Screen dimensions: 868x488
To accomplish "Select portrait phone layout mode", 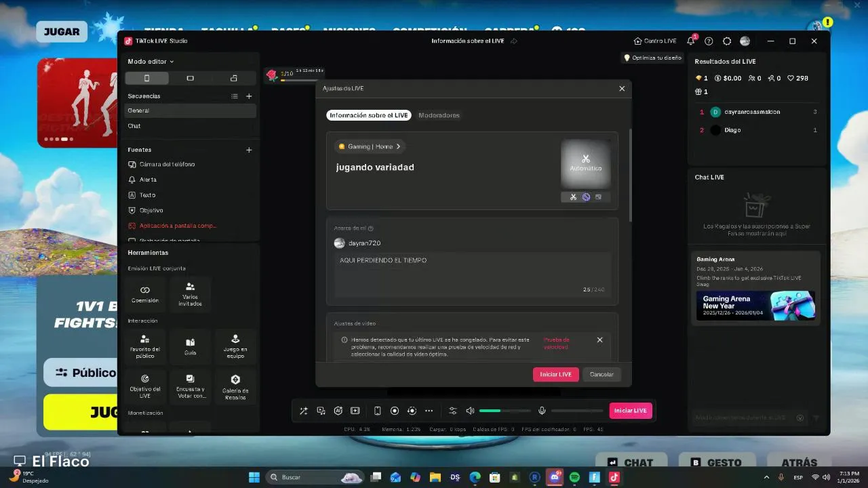I will pyautogui.click(x=146, y=78).
